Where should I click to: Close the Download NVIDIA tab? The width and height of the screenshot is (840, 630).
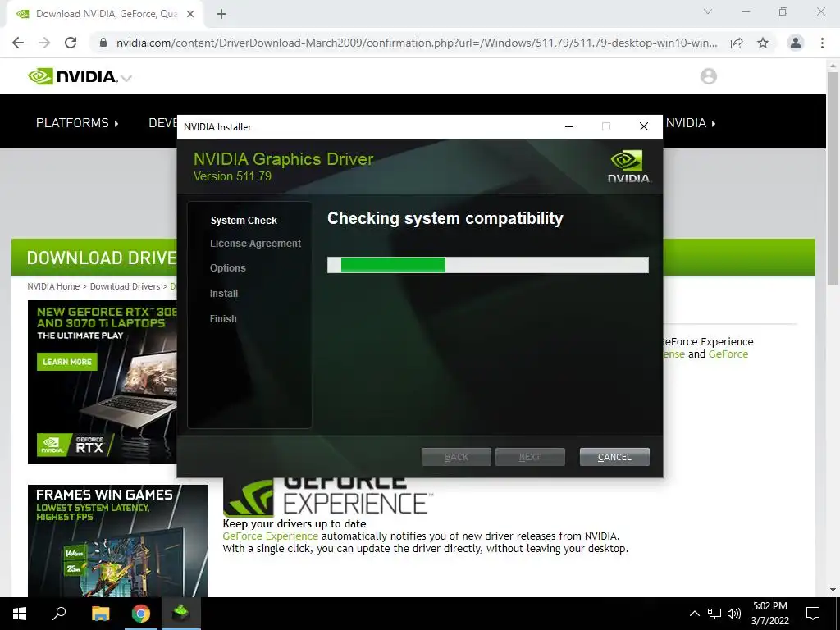190,14
